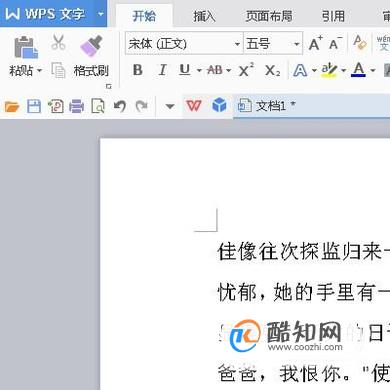This screenshot has width=390, height=390.
Task: Click the export to PDF icon
Action: click(x=56, y=107)
